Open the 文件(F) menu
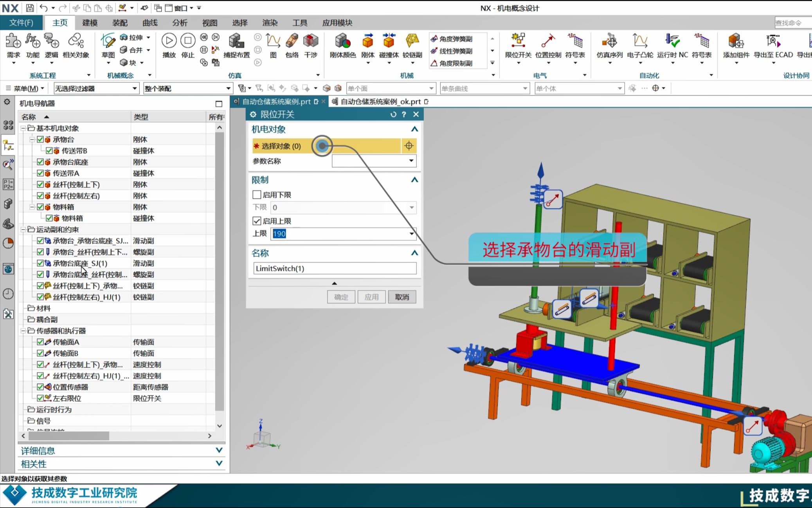The width and height of the screenshot is (812, 508). 21,23
